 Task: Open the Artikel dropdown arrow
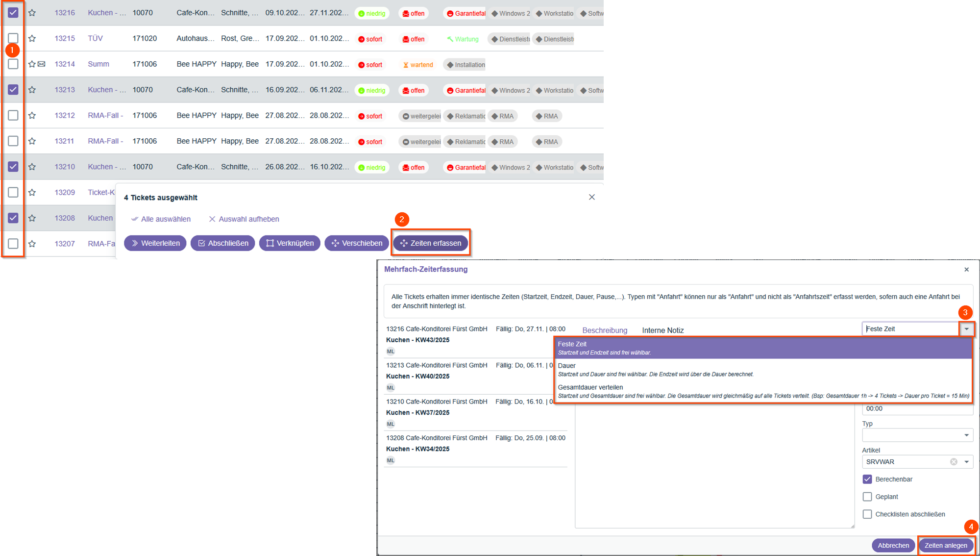coord(966,462)
